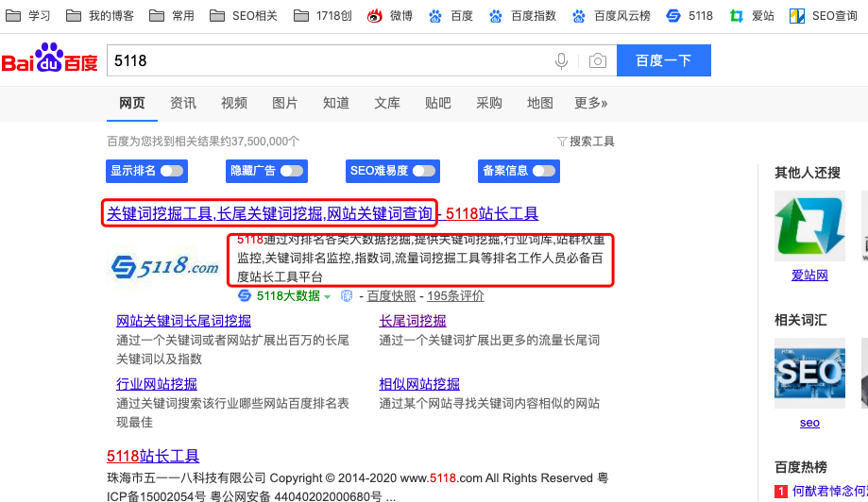Screen dimensions: 868x502
Task: Open the 学习 bookmarks folder
Action: (27, 15)
